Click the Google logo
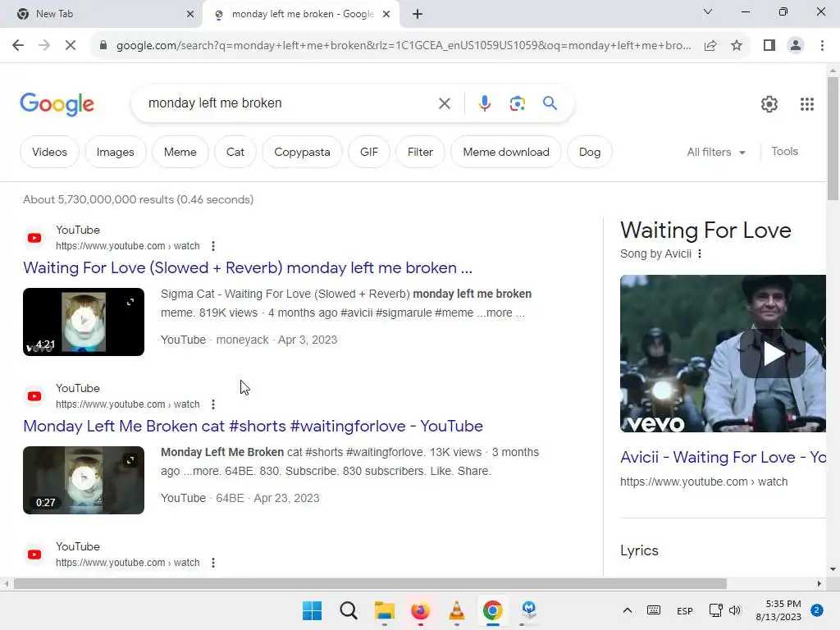Image resolution: width=840 pixels, height=630 pixels. [57, 104]
